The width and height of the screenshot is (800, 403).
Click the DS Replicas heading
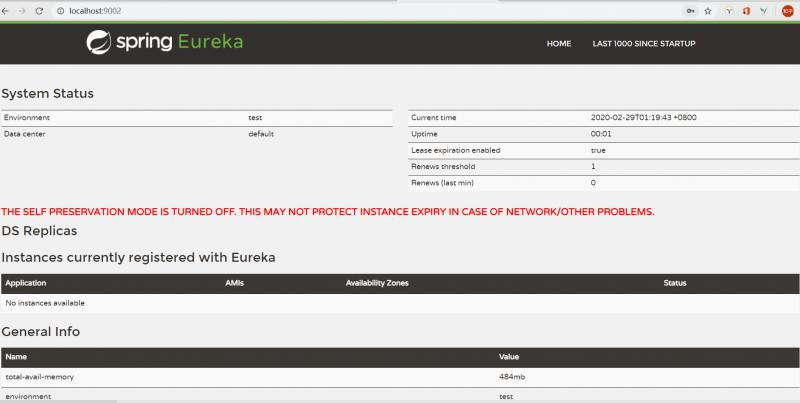click(x=39, y=231)
